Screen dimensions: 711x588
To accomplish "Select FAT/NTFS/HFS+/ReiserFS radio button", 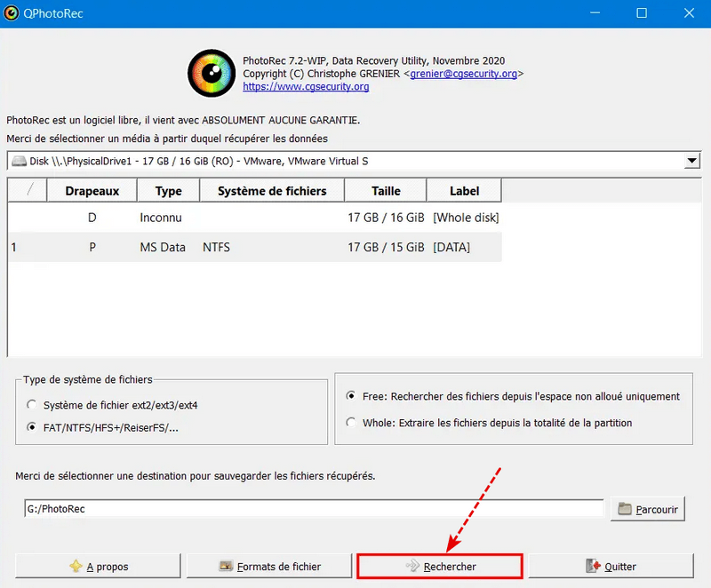I will (32, 427).
